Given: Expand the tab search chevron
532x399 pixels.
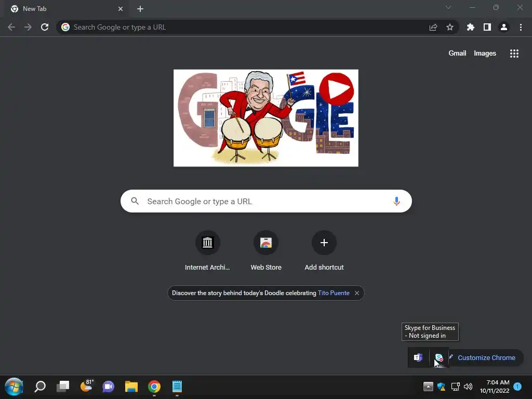Looking at the screenshot, I should (x=448, y=7).
